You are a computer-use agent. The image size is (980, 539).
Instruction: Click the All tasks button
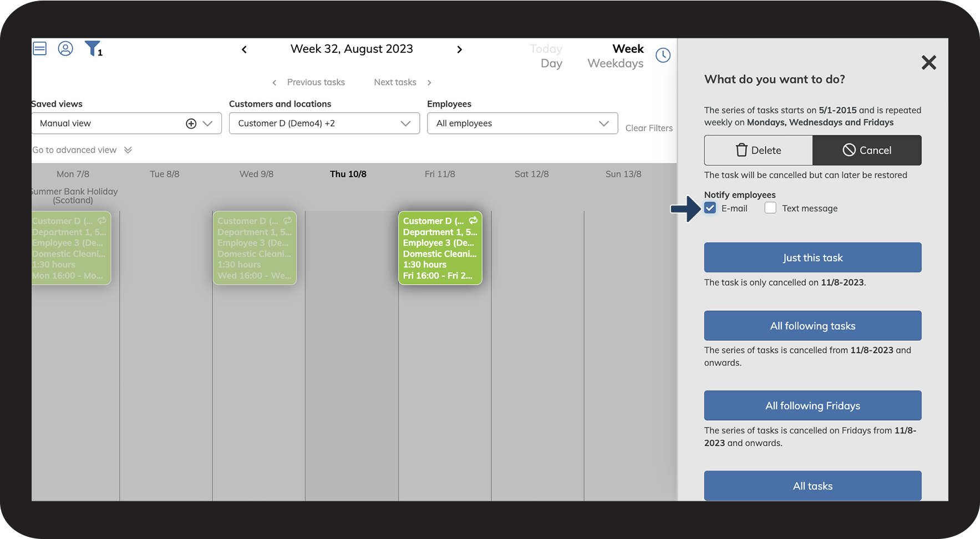click(x=813, y=486)
